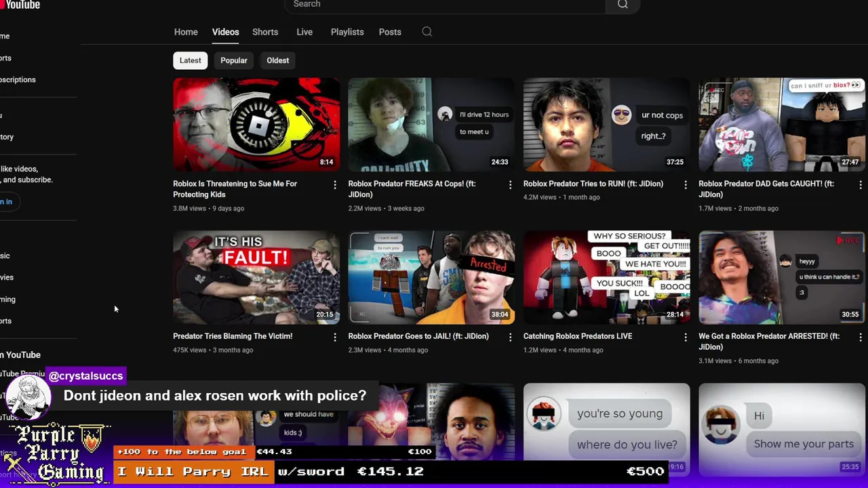This screenshot has width=868, height=488.
Task: Click the search magnifier button at top
Action: 623,5
